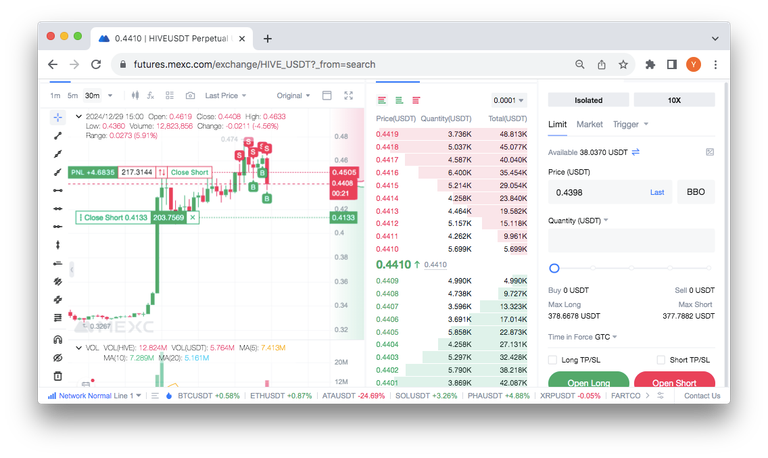
Task: Enable the Long TP/SL checkbox
Action: (553, 360)
